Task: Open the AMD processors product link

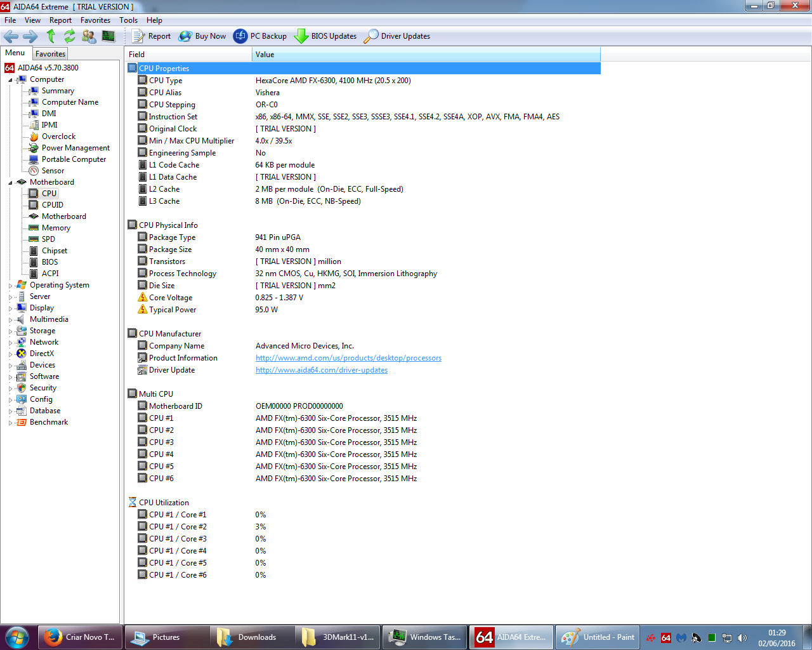Action: (348, 358)
